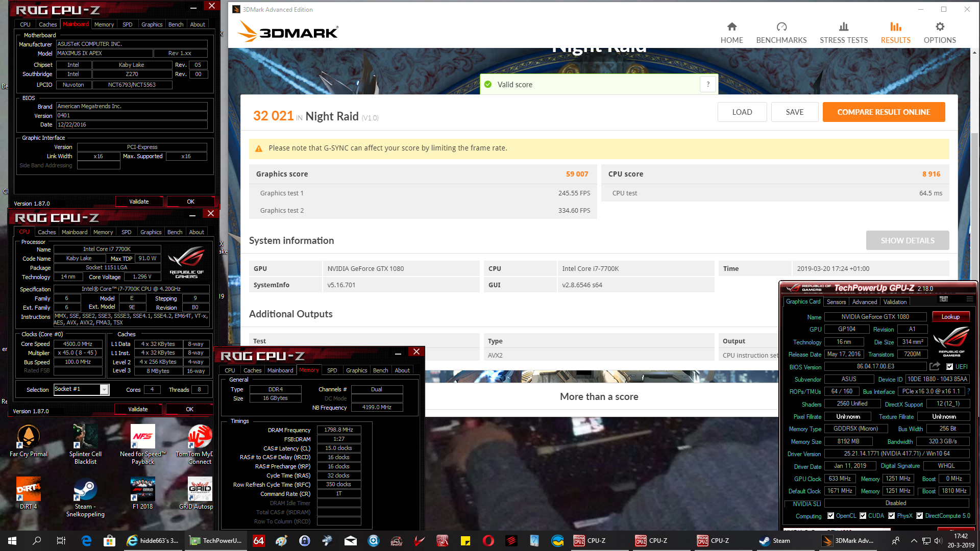The width and height of the screenshot is (980, 551).
Task: Open Far Cry Primal desktop shortcut
Action: pos(29,441)
